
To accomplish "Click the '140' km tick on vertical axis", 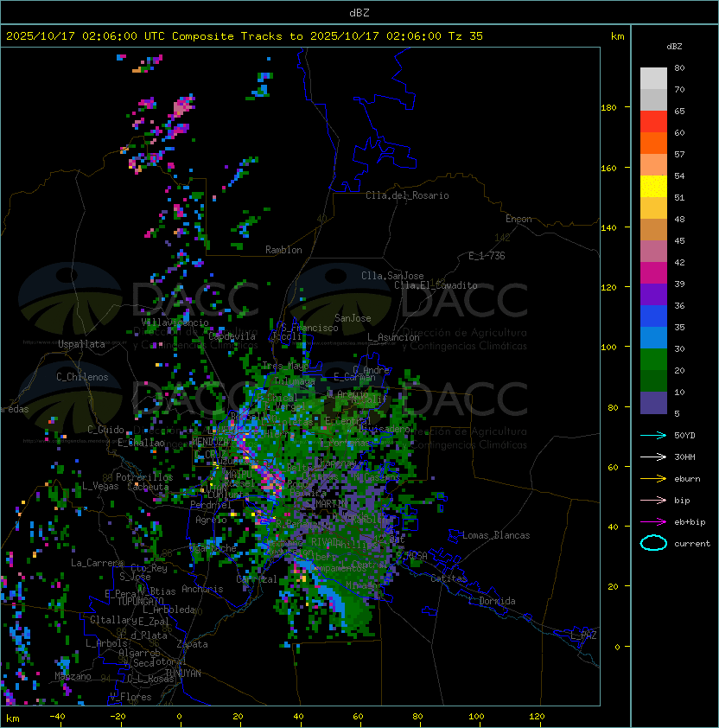I will [x=608, y=228].
